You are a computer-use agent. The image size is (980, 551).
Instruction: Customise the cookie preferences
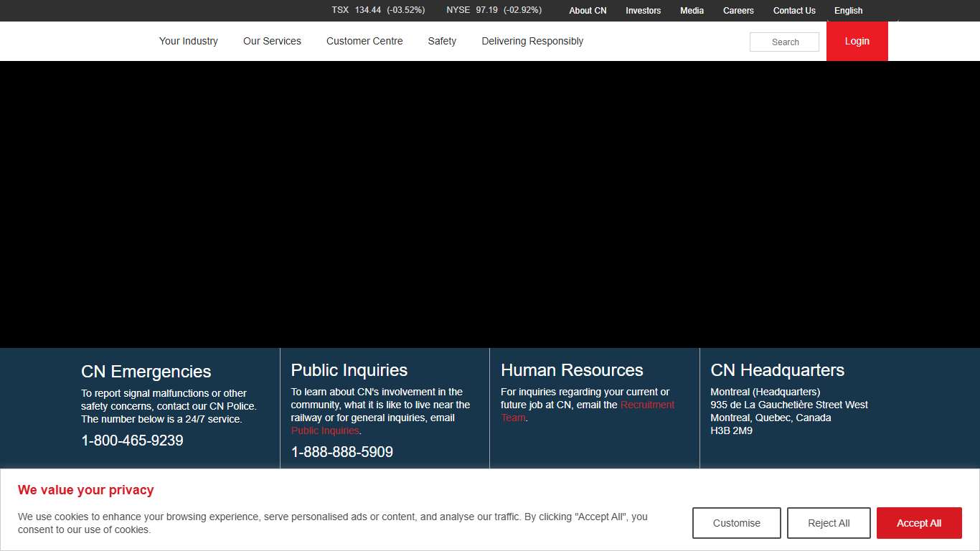(x=736, y=523)
